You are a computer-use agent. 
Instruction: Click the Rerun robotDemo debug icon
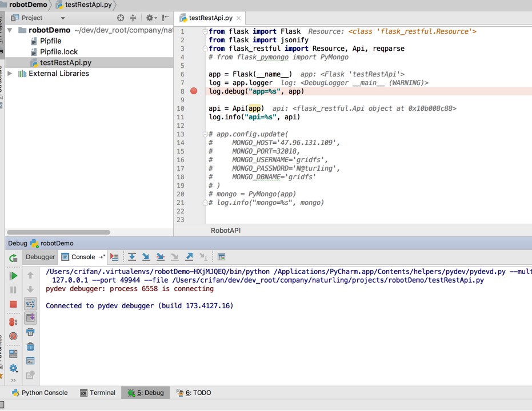(x=13, y=258)
